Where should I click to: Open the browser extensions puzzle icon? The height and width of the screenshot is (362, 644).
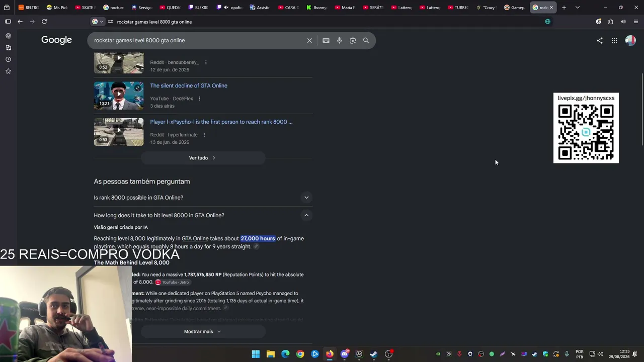(610, 22)
